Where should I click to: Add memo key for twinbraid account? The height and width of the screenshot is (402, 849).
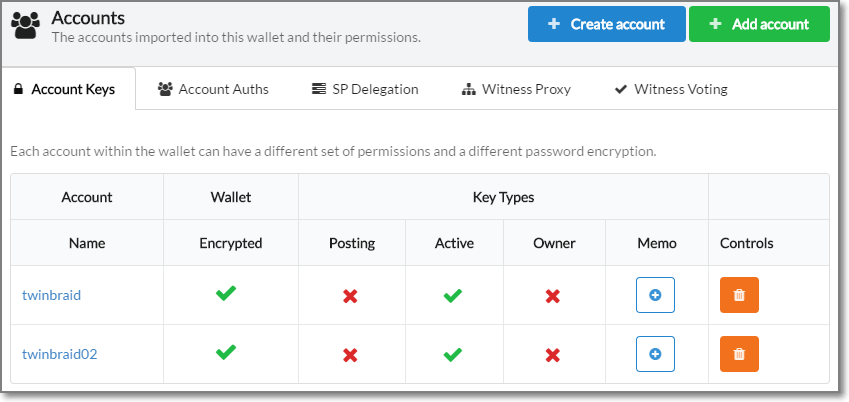pos(655,295)
